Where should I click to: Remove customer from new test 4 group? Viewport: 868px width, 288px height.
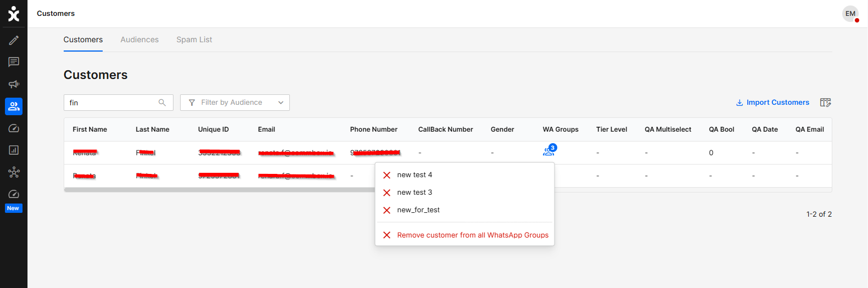coord(387,175)
